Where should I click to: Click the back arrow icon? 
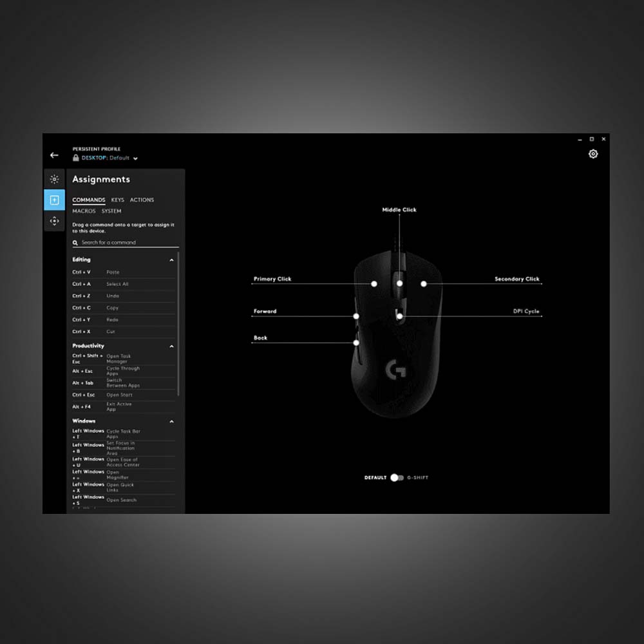pos(54,155)
